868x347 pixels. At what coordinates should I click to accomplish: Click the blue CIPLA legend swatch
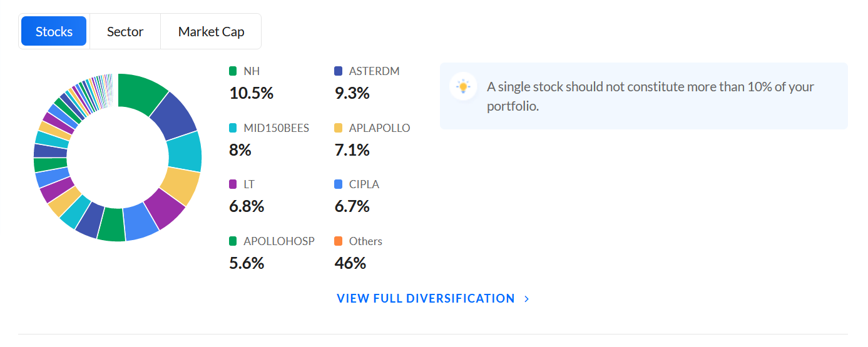click(x=339, y=184)
